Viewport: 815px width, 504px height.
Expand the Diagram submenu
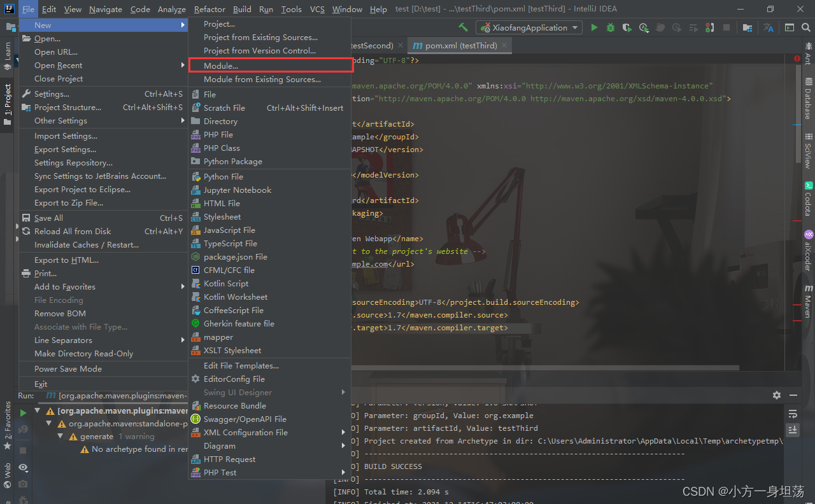point(269,446)
